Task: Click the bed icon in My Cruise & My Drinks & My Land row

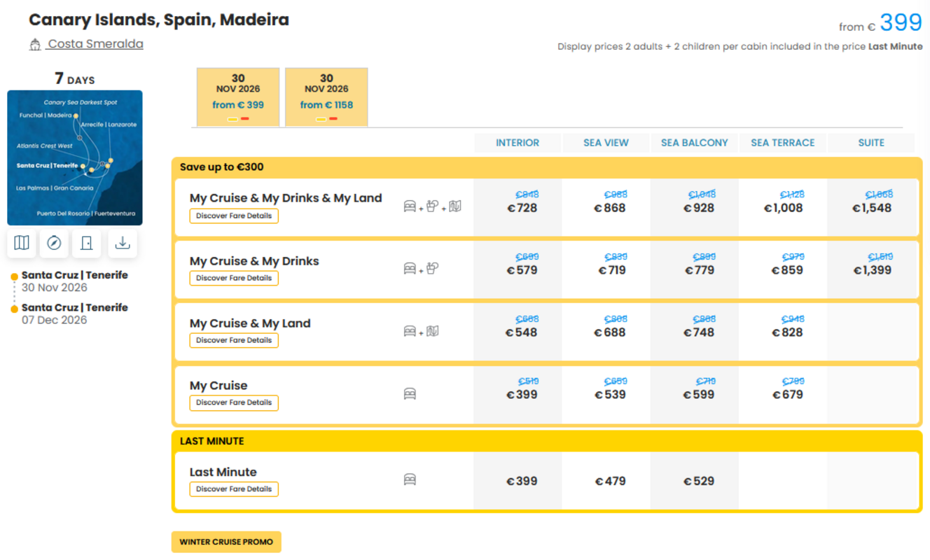Action: pyautogui.click(x=410, y=206)
